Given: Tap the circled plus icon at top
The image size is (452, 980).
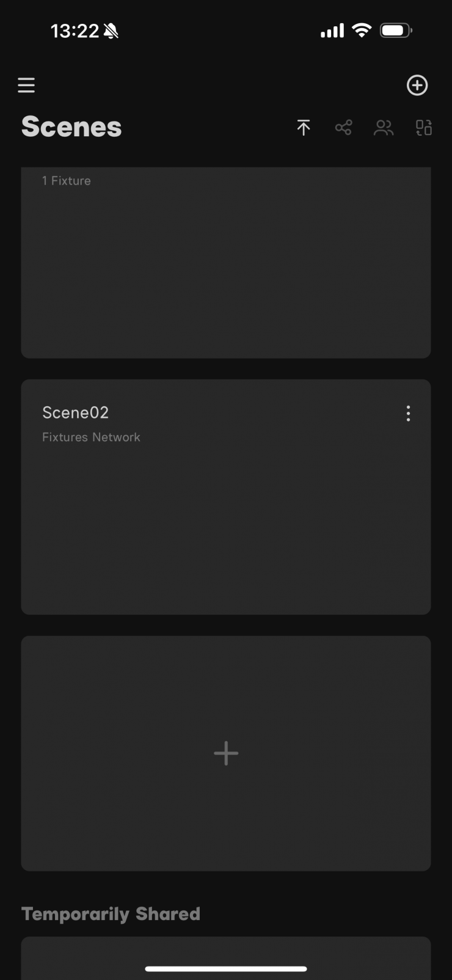Looking at the screenshot, I should (417, 85).
